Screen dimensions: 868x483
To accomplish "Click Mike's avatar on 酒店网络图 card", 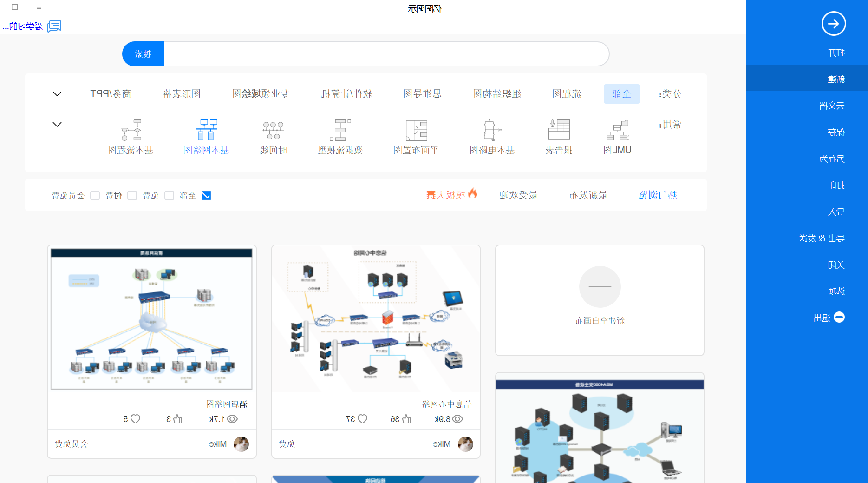I will pos(241,444).
